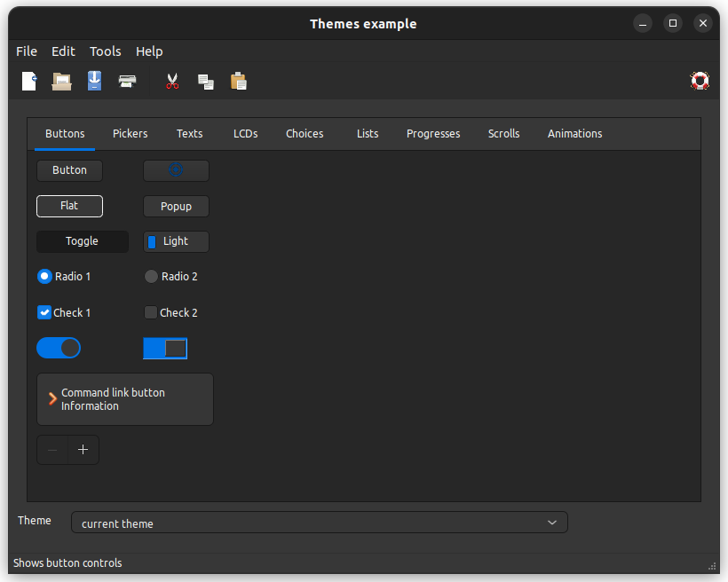Click the globe icon tool button
Image resolution: width=728 pixels, height=582 pixels.
(176, 170)
